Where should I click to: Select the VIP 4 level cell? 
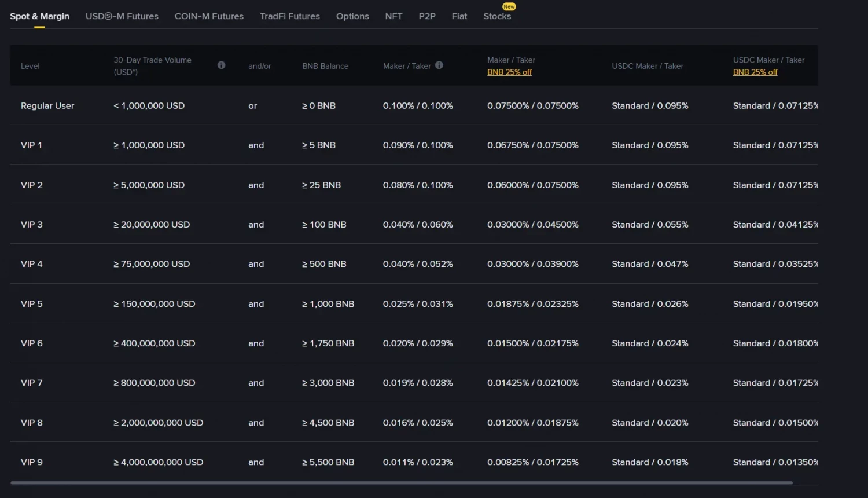click(x=32, y=264)
